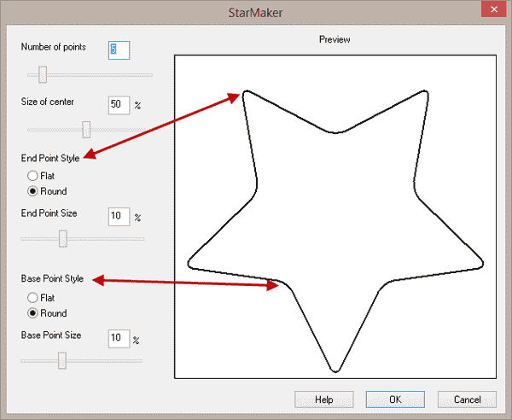Viewport: 512px width, 420px height.
Task: Choose Round under Base Point Style
Action: click(x=32, y=313)
